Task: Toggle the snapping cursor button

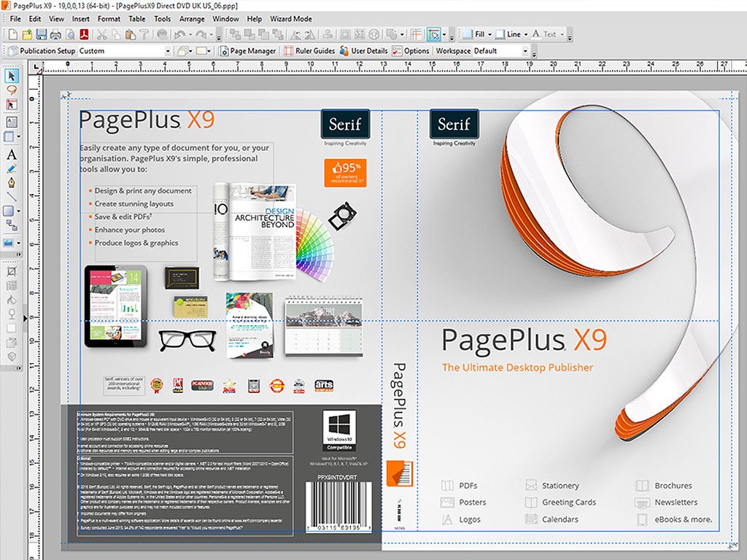Action: click(433, 34)
